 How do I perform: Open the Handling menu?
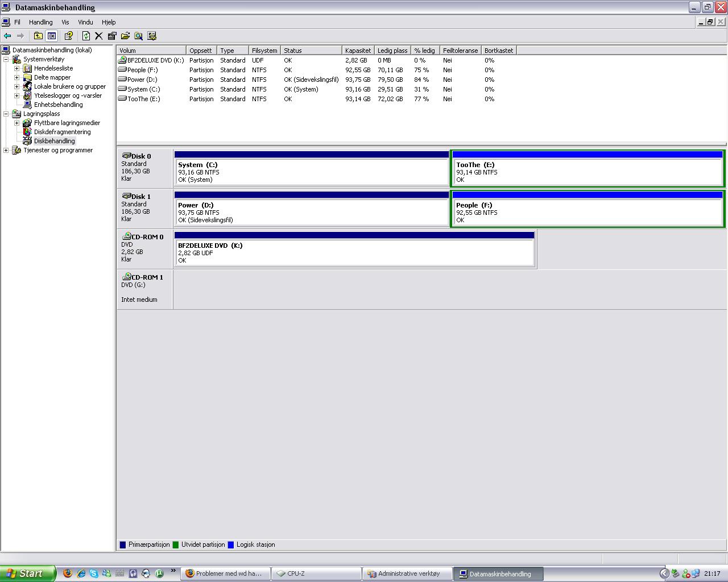point(41,22)
